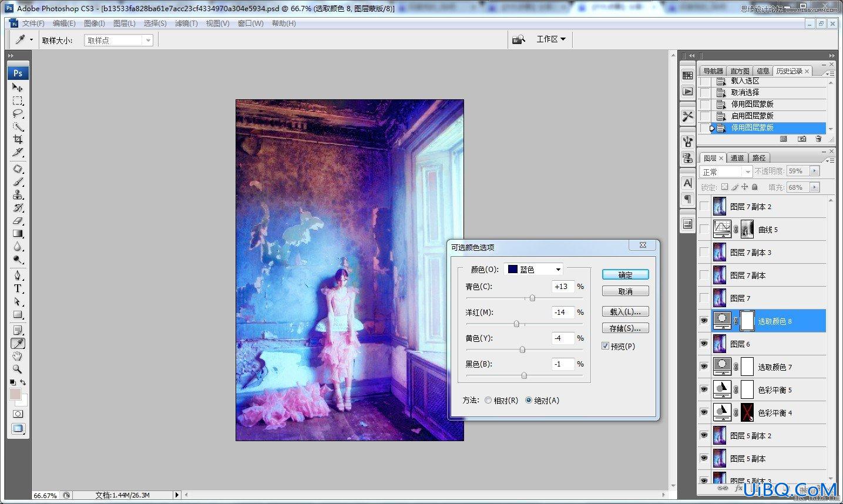
Task: Open the Paragraph panel icon
Action: tap(688, 199)
